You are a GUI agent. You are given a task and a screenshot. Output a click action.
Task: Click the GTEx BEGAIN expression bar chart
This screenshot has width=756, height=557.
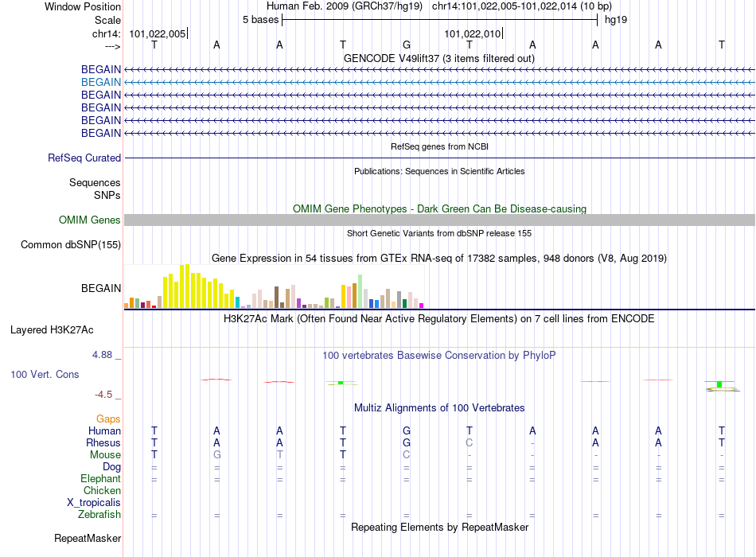pos(274,286)
